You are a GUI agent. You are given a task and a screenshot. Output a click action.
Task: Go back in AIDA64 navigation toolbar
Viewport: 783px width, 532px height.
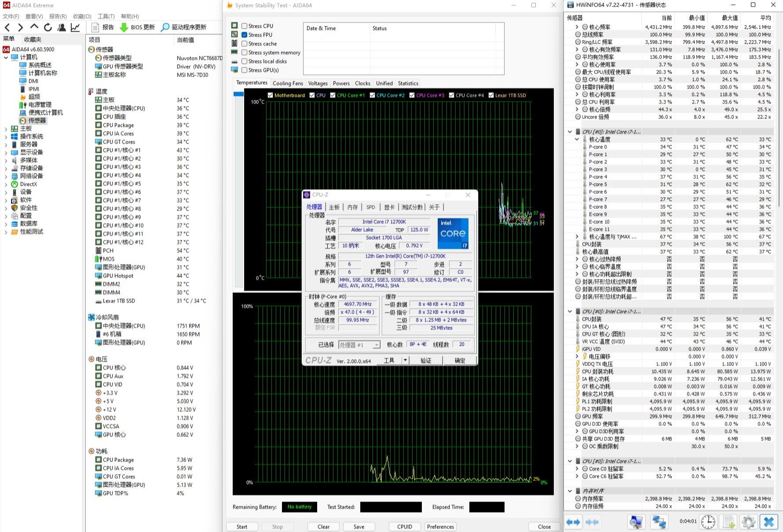click(7, 27)
